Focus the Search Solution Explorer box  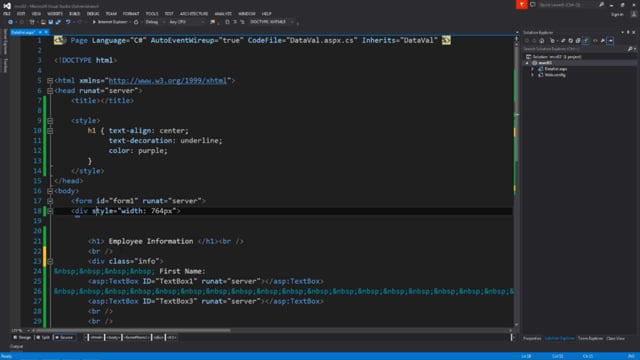575,49
